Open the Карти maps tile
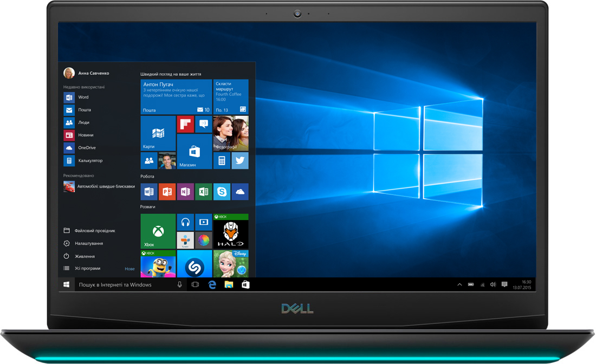Screen dimensions: 596x364 (x=158, y=133)
